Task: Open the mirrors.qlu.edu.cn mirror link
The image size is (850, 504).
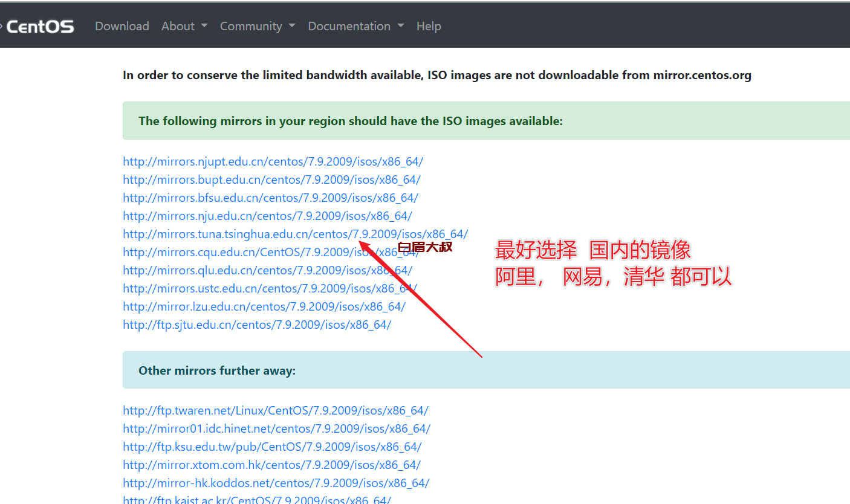Action: [268, 270]
